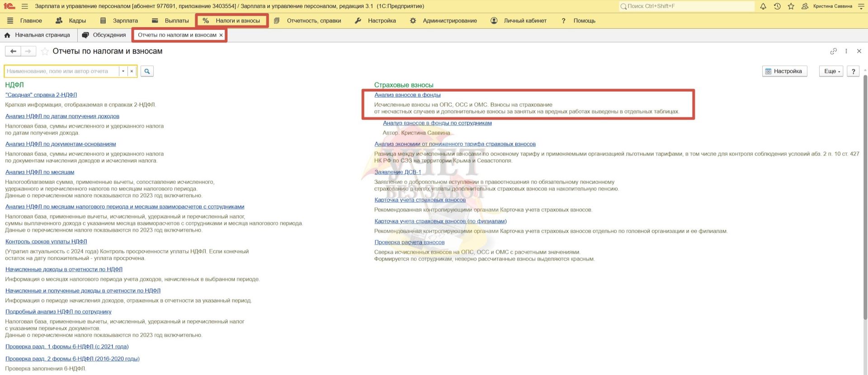Image resolution: width=868 pixels, height=375 pixels.
Task: Clear the report search field
Action: point(132,71)
